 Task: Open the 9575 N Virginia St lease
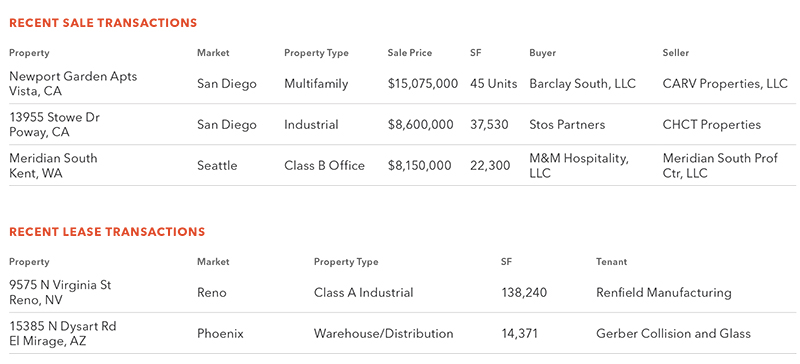(60, 293)
